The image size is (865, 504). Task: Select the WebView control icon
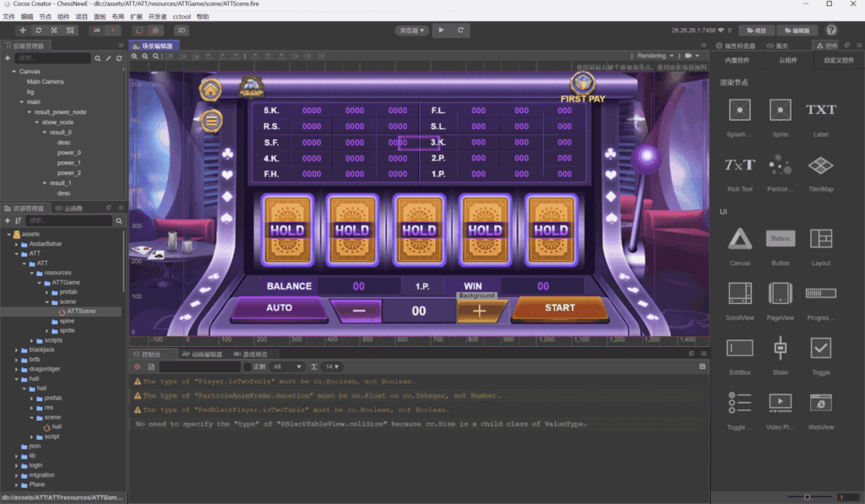coord(819,404)
